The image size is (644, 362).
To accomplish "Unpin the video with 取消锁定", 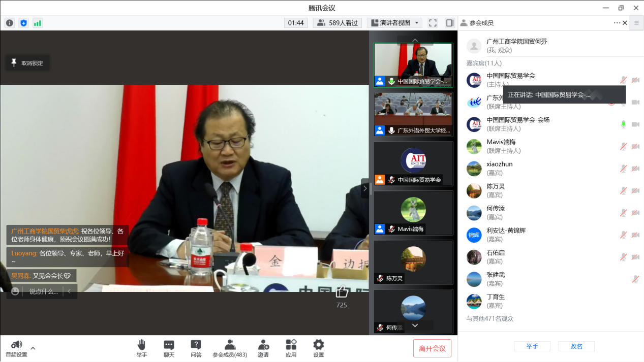I will click(28, 63).
